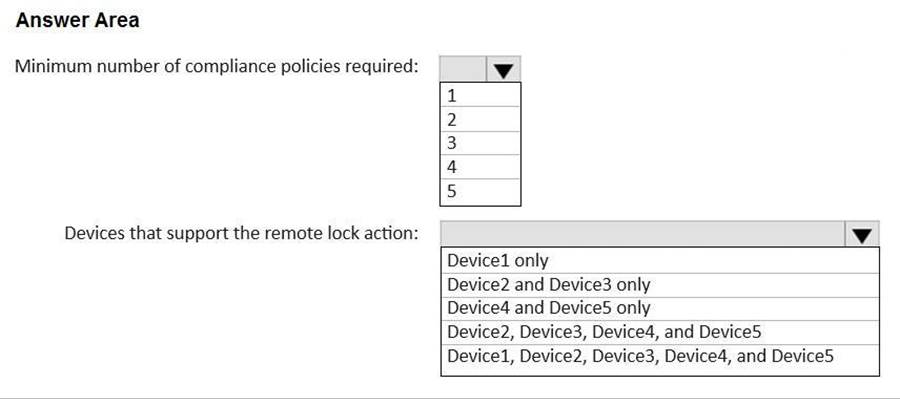This screenshot has height=399, width=900.
Task: Expand the remote lock devices dropdown arrow
Action: point(862,234)
